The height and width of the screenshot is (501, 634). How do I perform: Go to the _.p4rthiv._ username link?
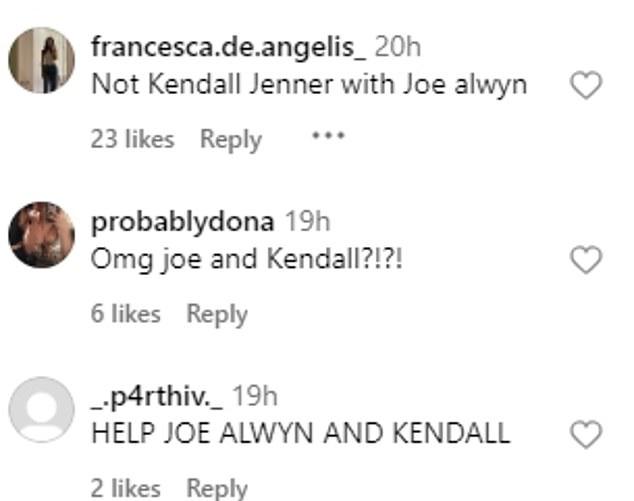pos(155,396)
